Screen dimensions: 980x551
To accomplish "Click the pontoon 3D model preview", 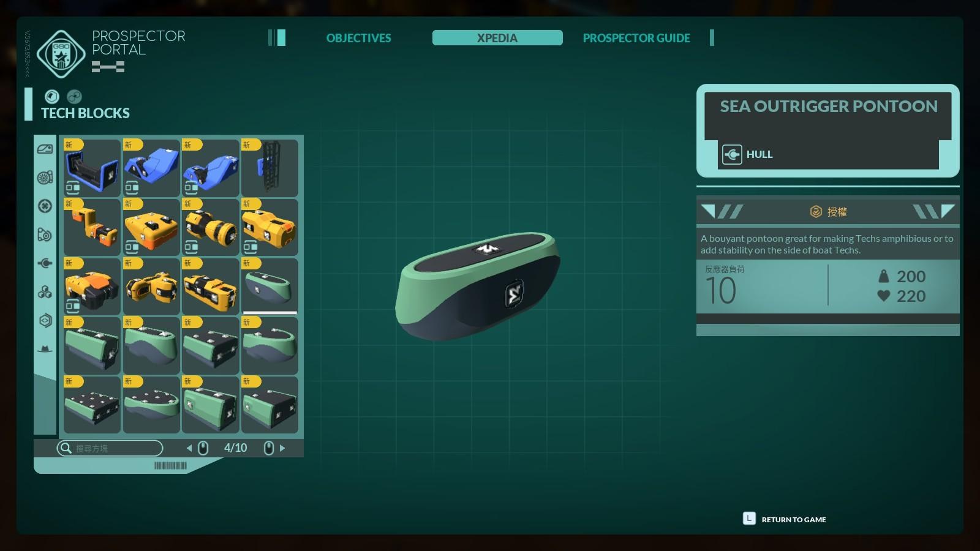I will (x=477, y=287).
